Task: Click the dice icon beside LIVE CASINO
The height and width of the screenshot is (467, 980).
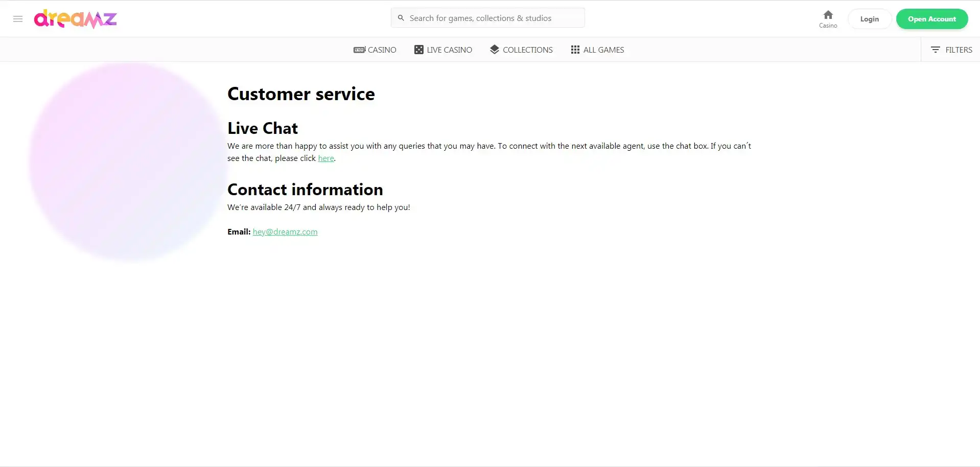Action: [x=418, y=50]
